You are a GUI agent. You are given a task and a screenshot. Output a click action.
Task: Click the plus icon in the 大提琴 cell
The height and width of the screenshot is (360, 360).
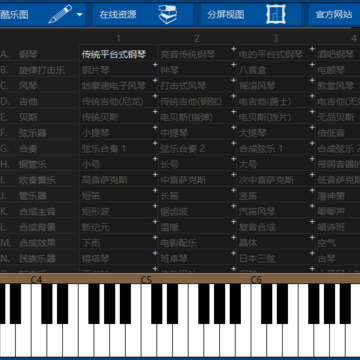click(312, 127)
